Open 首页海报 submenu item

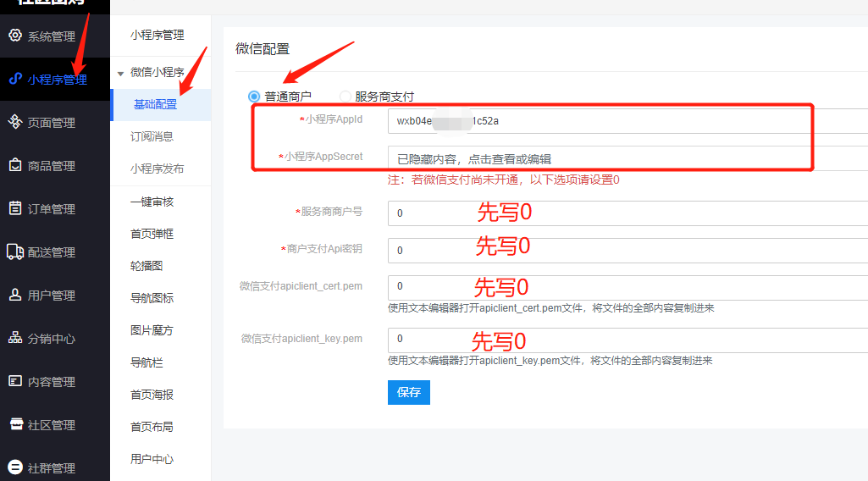[x=152, y=394]
